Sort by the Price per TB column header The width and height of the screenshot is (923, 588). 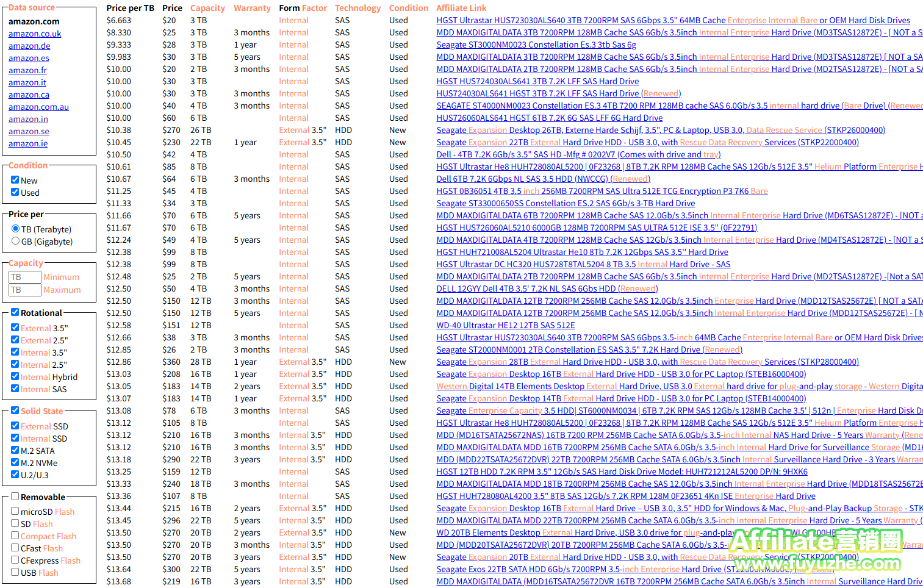(130, 8)
